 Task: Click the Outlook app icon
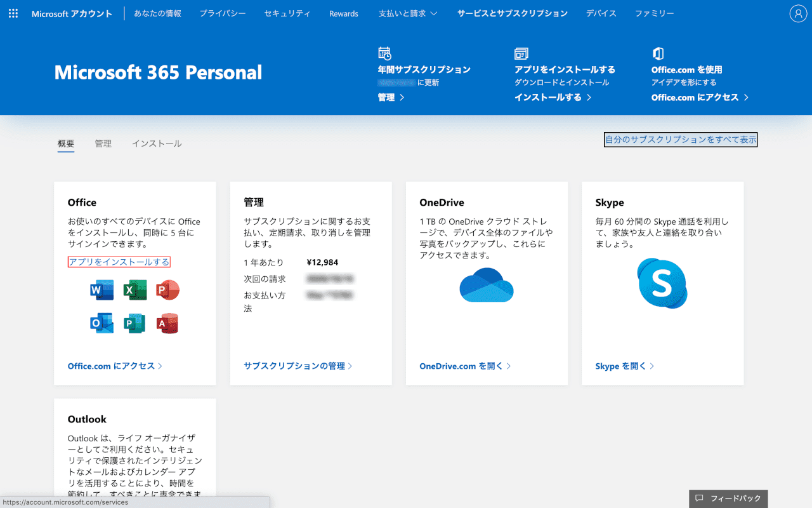[101, 323]
